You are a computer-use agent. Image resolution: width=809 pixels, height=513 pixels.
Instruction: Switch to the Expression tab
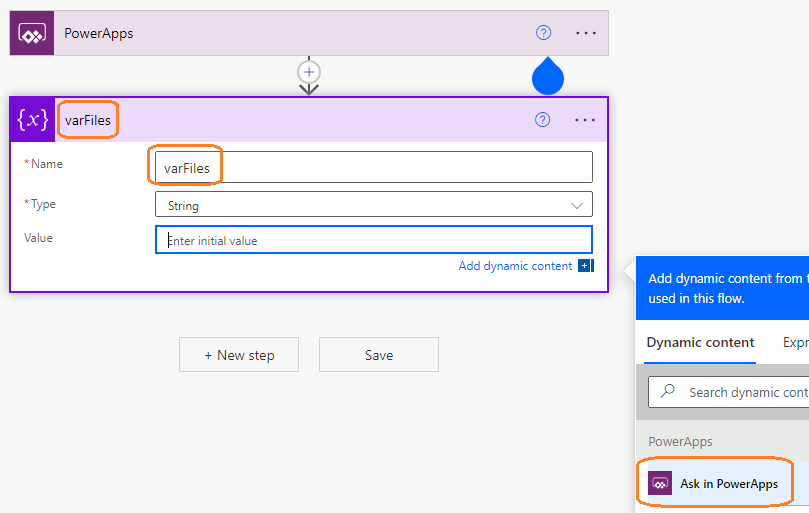[x=795, y=343]
